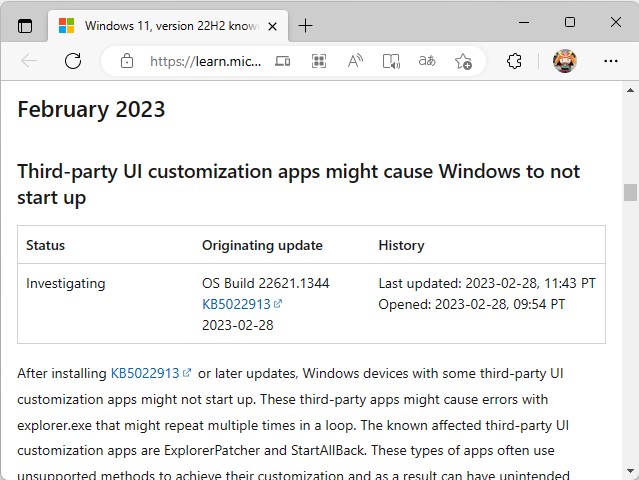Click Last updated: 2023-02-28, 11:43 PT

487,283
